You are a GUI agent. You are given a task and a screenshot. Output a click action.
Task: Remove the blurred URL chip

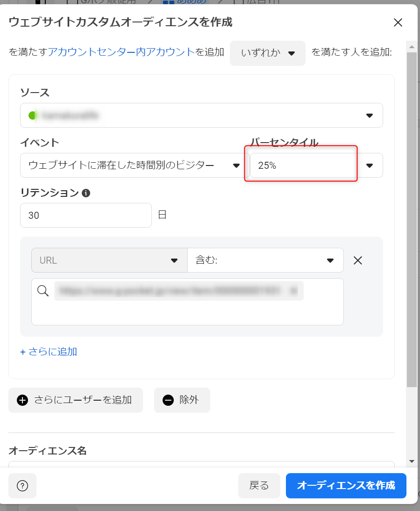294,291
